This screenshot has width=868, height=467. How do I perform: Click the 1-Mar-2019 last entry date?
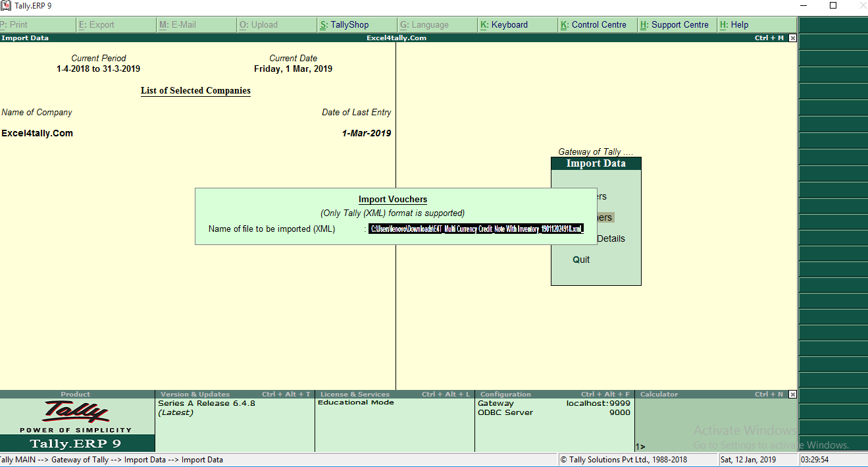[x=367, y=133]
